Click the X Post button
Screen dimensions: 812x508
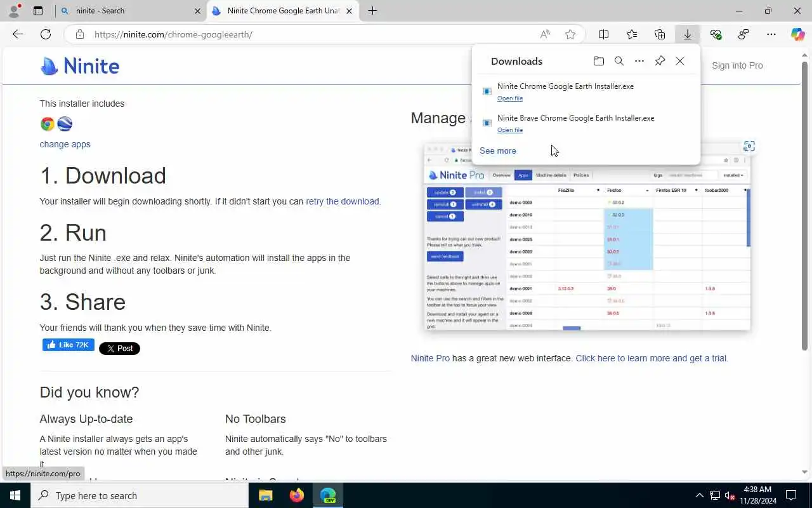pos(119,348)
